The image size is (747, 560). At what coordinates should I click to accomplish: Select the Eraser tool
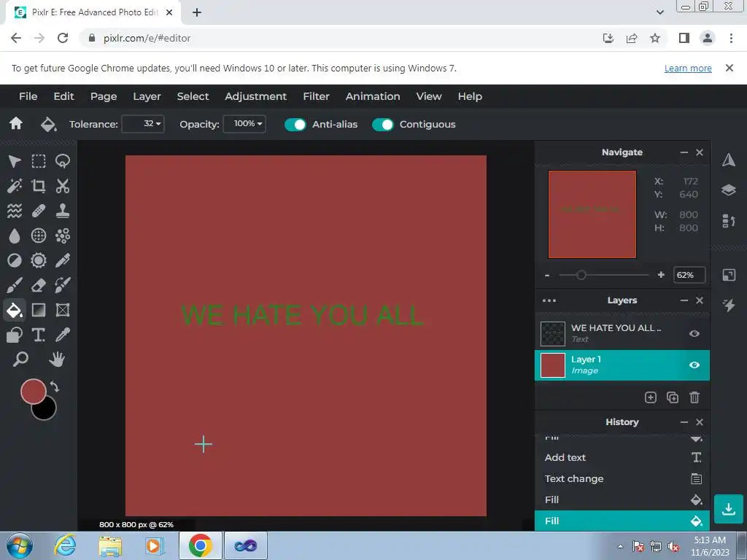point(39,285)
